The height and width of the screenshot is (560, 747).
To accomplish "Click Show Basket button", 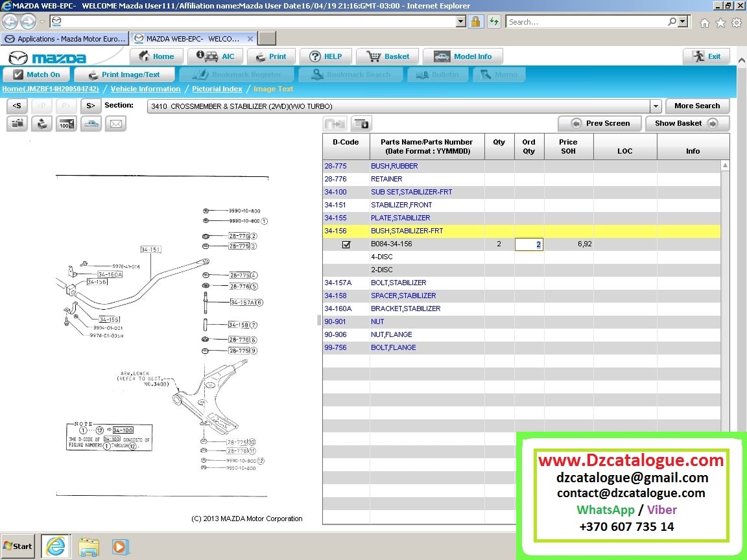I will (x=687, y=123).
